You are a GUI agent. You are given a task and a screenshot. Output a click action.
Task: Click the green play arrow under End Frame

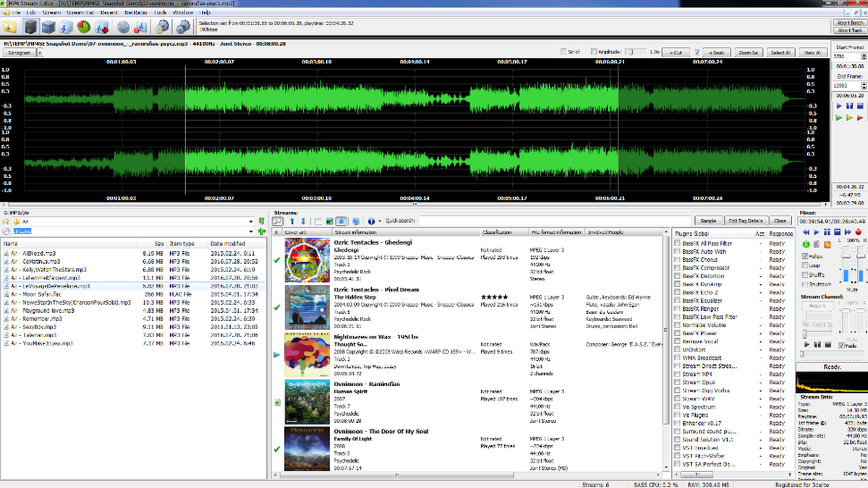pos(839,116)
